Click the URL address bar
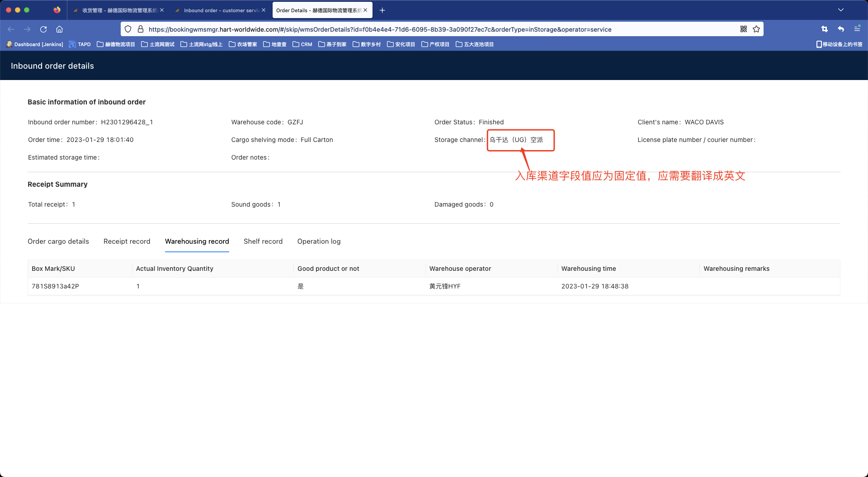The height and width of the screenshot is (477, 868). coord(380,29)
